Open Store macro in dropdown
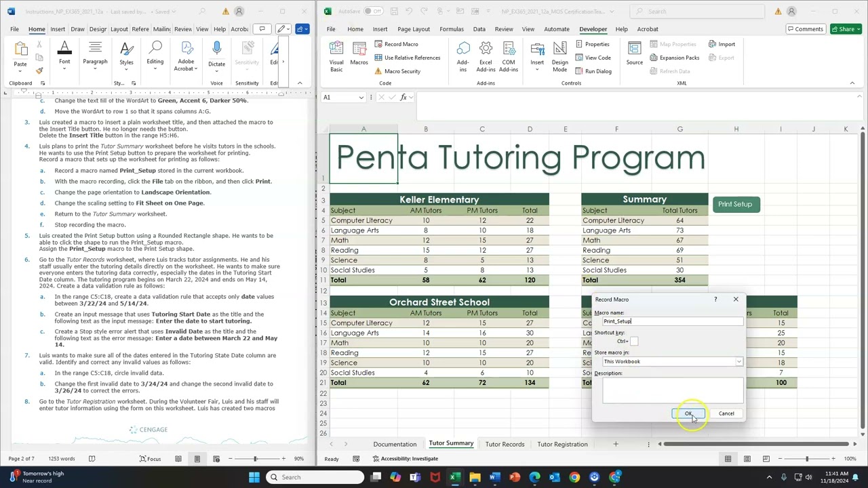Screen dimensions: 868x488 click(738, 362)
